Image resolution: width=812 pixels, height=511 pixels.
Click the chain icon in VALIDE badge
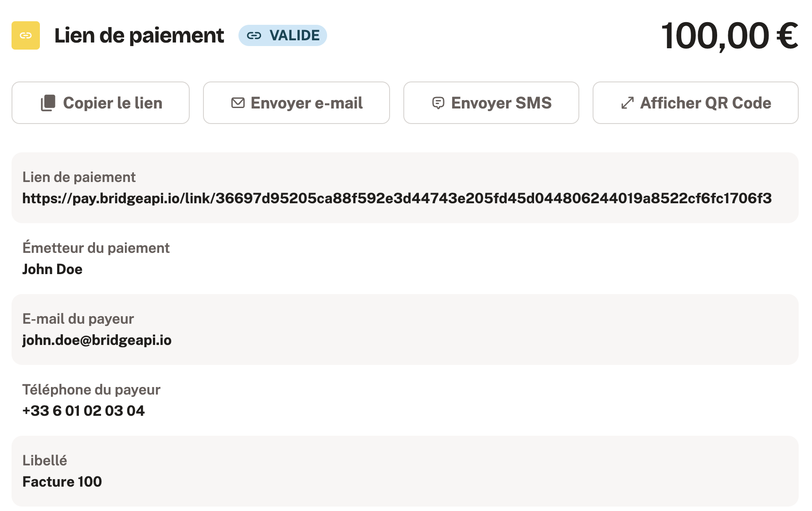(254, 35)
